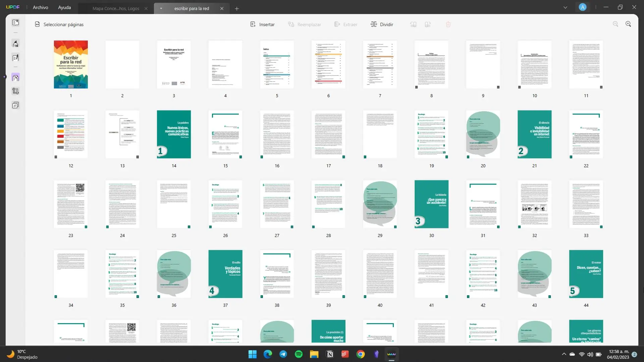Screen dimensions: 644x362
Task: Click the delete pages trash icon
Action: (x=448, y=24)
